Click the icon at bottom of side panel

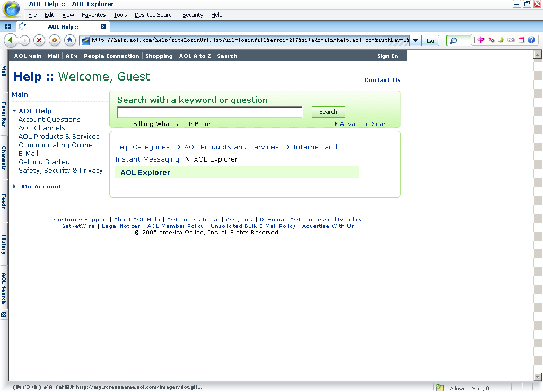(4, 315)
